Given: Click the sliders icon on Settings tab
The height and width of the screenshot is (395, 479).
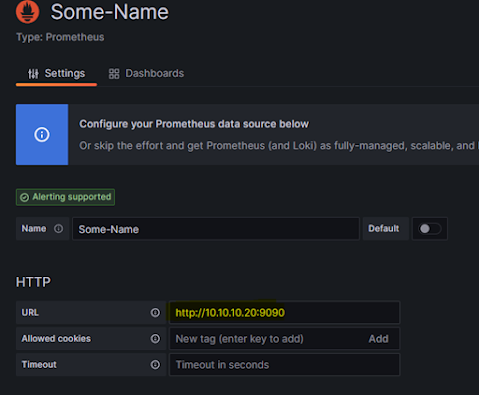Looking at the screenshot, I should click(x=33, y=74).
